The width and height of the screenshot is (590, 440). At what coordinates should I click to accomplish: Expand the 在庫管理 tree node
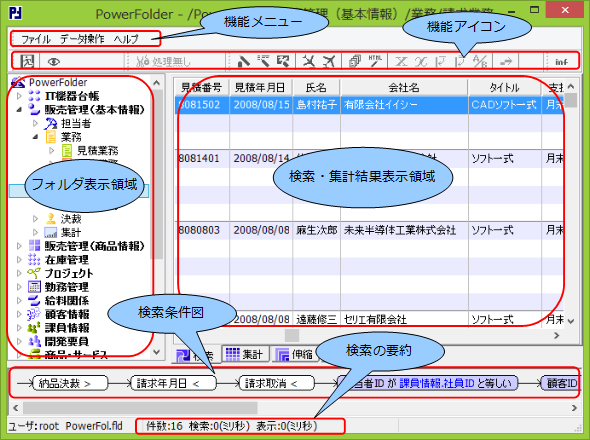pyautogui.click(x=19, y=260)
